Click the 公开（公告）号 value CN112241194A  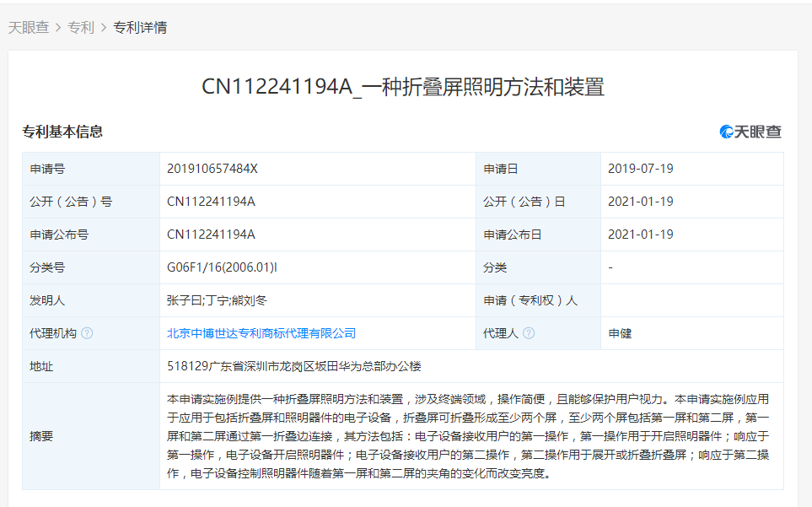(x=211, y=202)
